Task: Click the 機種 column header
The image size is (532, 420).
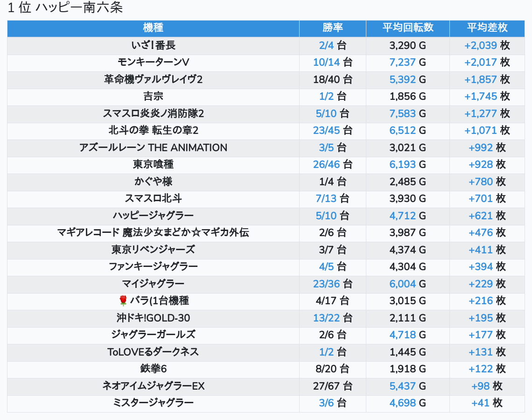Action: tap(153, 28)
